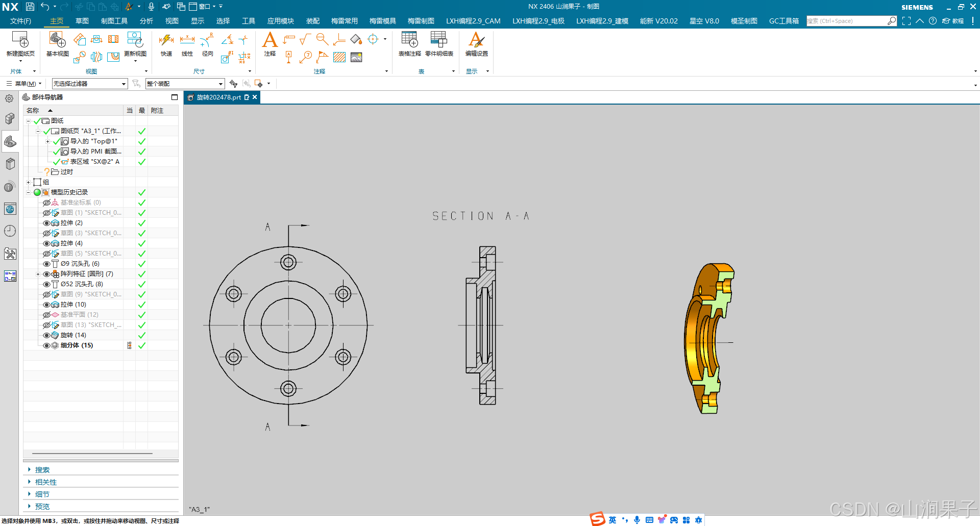Click the crosshatch area fill icon

point(339,57)
